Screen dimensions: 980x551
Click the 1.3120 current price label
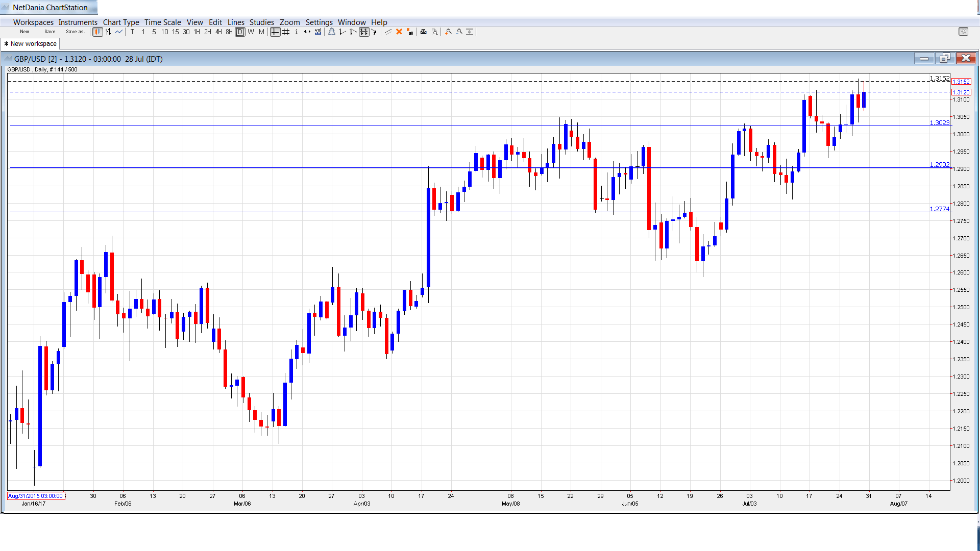(961, 92)
